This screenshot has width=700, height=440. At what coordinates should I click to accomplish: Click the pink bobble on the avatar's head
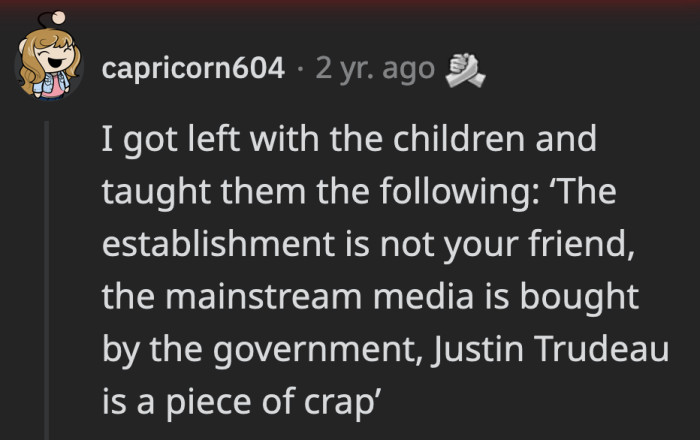click(58, 17)
